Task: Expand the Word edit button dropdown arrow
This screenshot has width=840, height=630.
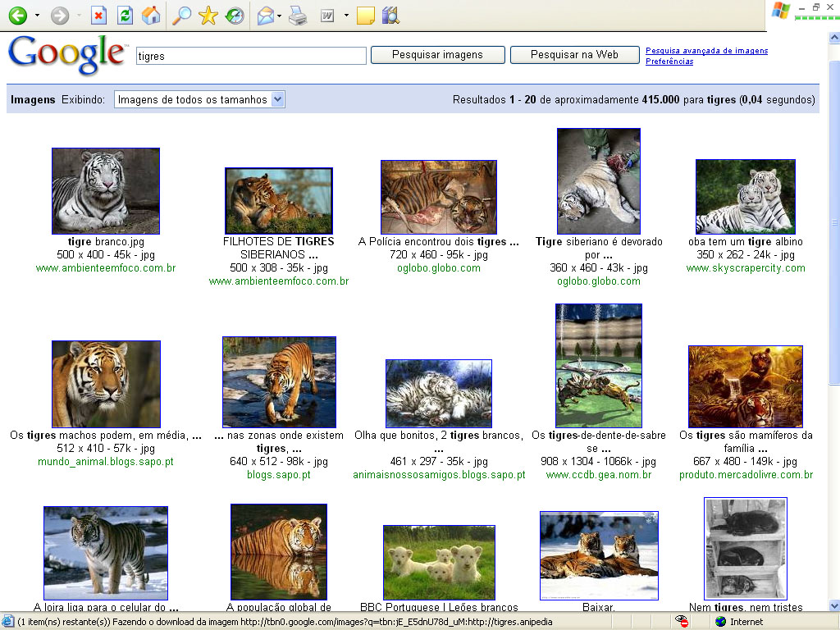Action: (x=346, y=16)
